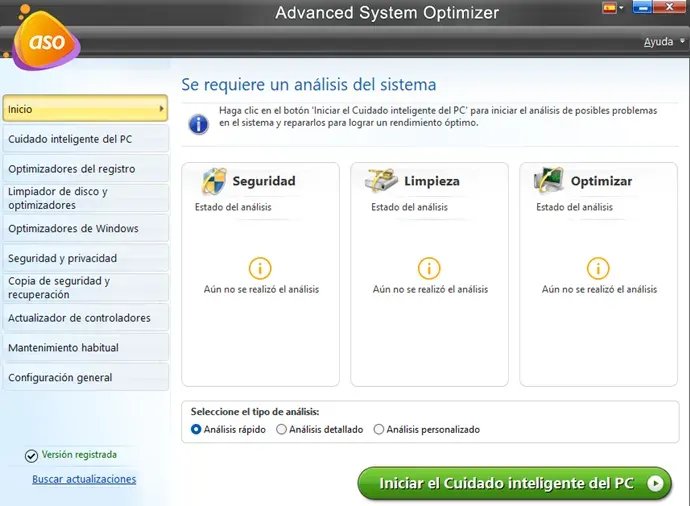
Task: Click 'Estado del análisis' under Limpieza
Action: (x=409, y=207)
